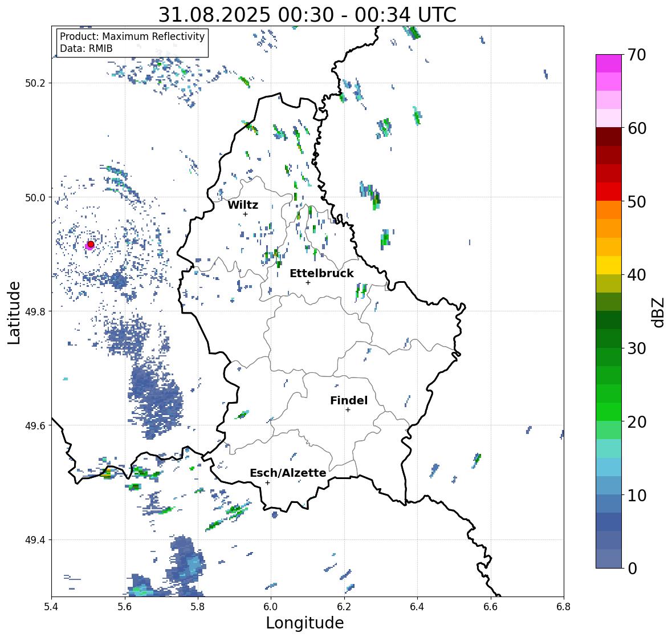This screenshot has height=637, width=672.
Task: Click the 6.0 longitude tick label
Action: (x=270, y=607)
